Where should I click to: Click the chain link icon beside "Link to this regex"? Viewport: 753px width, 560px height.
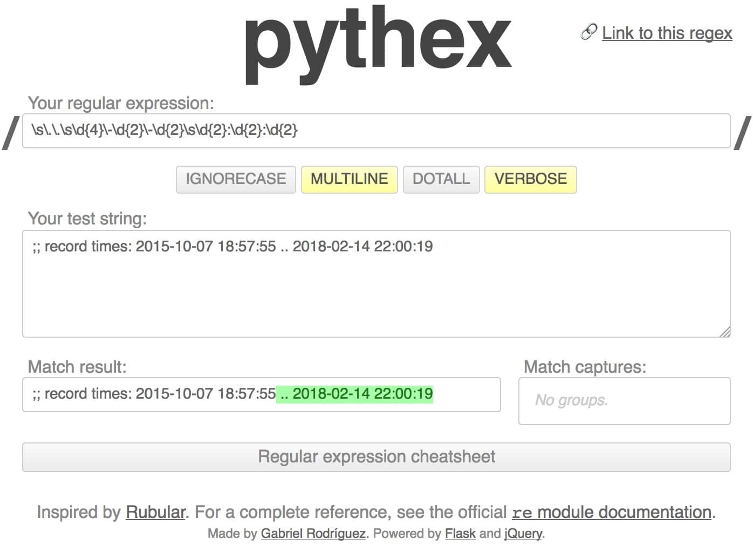(589, 32)
